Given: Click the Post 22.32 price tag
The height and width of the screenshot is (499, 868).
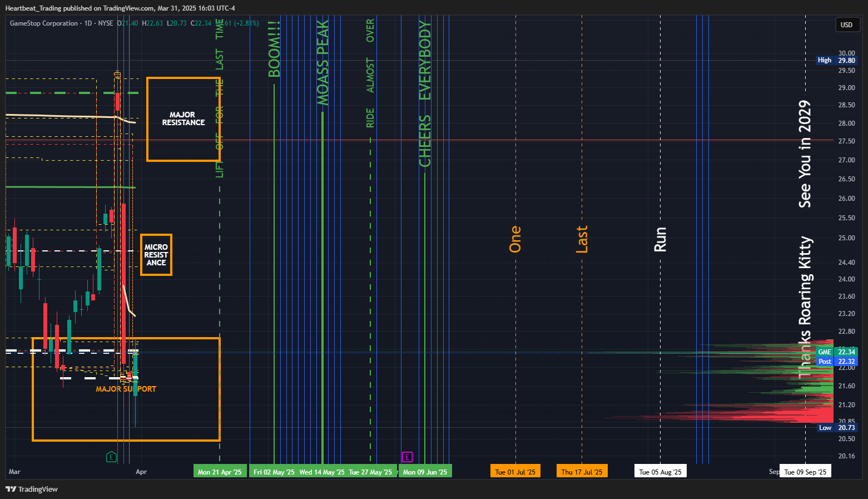Looking at the screenshot, I should tap(836, 361).
